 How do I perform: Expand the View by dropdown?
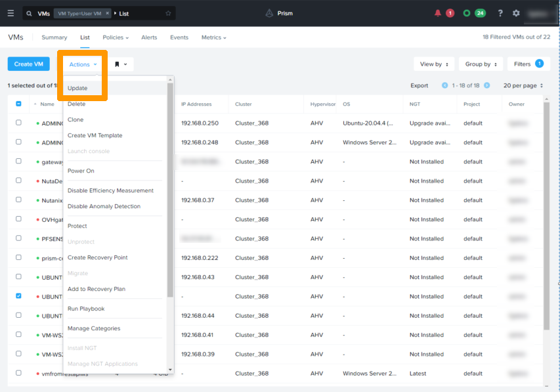(434, 64)
